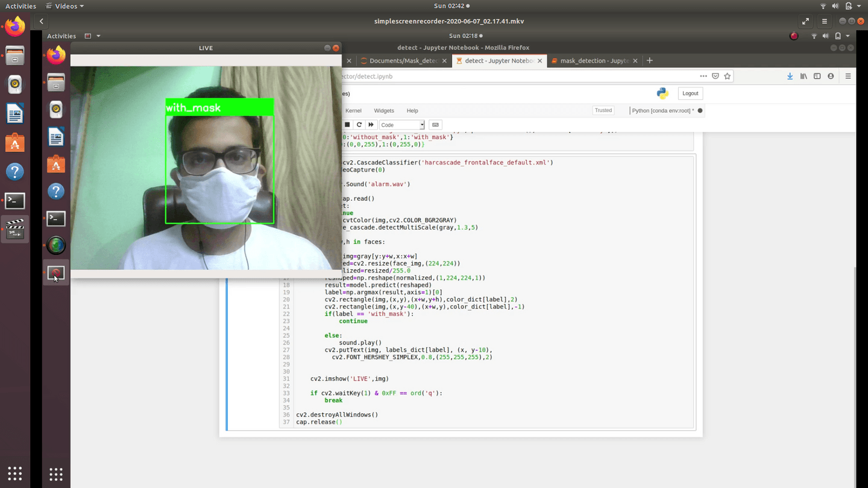
Task: Open the Jupyter command palette keyboard icon
Action: point(435,125)
